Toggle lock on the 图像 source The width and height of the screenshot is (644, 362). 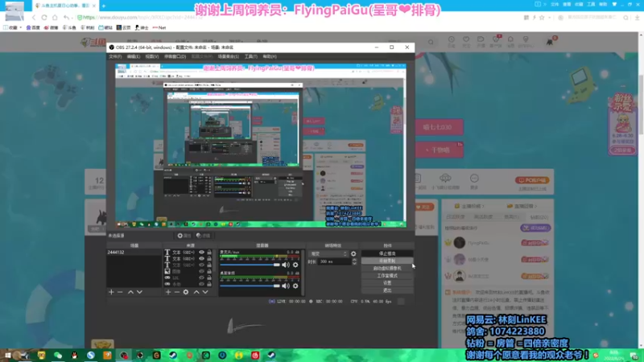(x=209, y=271)
